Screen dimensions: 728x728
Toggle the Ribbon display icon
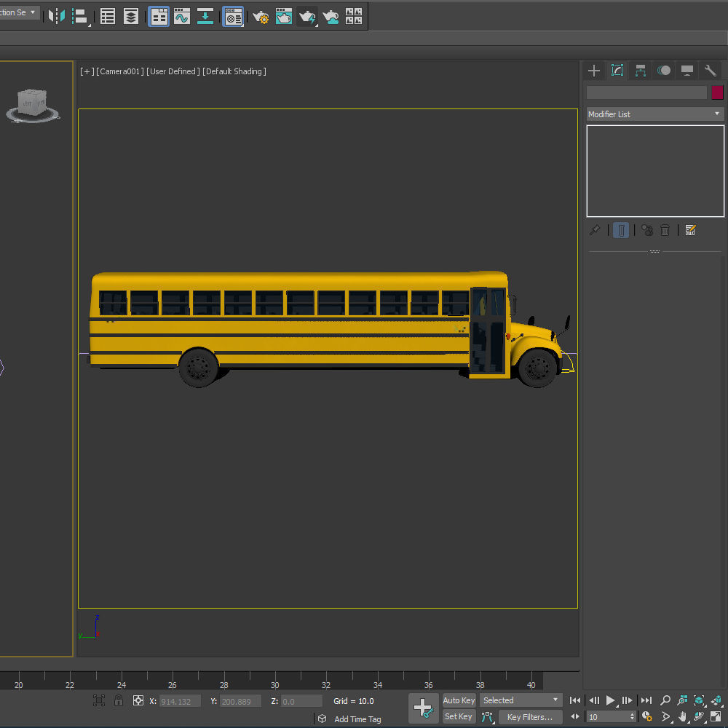point(159,16)
